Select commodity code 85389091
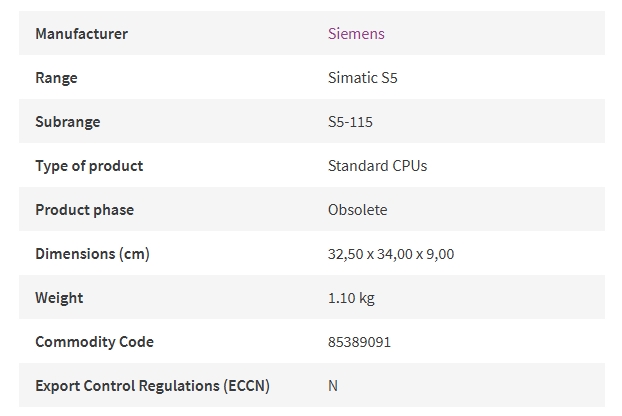 coord(359,342)
